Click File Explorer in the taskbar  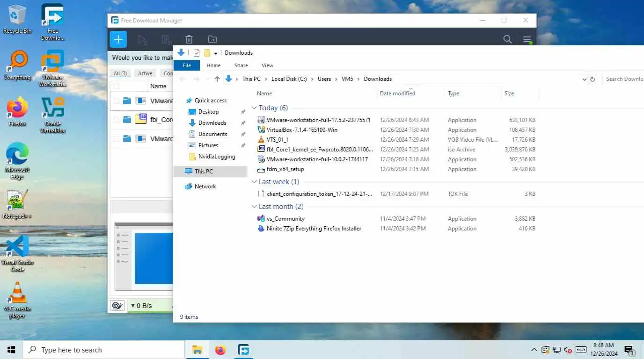(x=198, y=350)
